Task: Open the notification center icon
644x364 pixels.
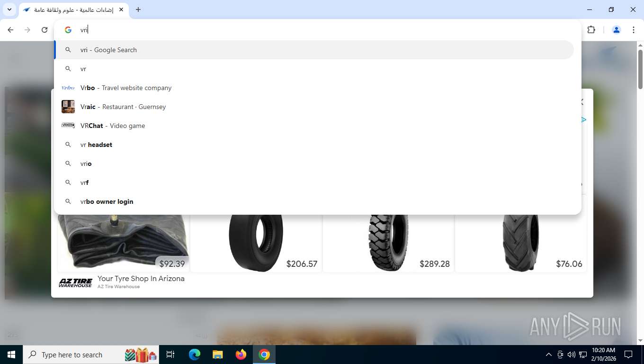Action: 628,355
